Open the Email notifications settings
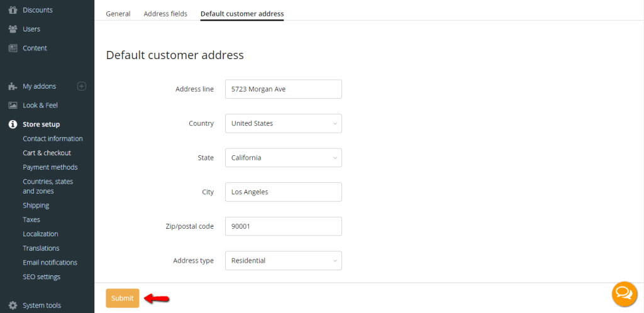Image resolution: width=644 pixels, height=313 pixels. [x=50, y=263]
